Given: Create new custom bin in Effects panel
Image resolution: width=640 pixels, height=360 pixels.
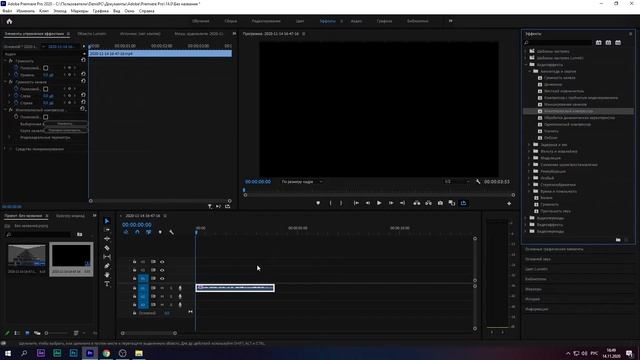Looking at the screenshot, I should tap(618, 240).
